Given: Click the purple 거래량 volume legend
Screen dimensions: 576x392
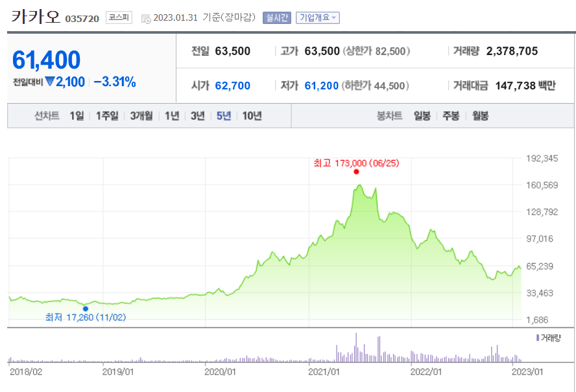Looking at the screenshot, I should pyautogui.click(x=549, y=338).
